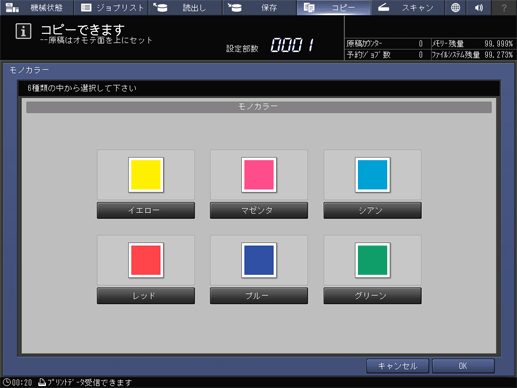Click the 予約ジョブ数 value row
Screen dimensions: 517x388
coord(387,55)
